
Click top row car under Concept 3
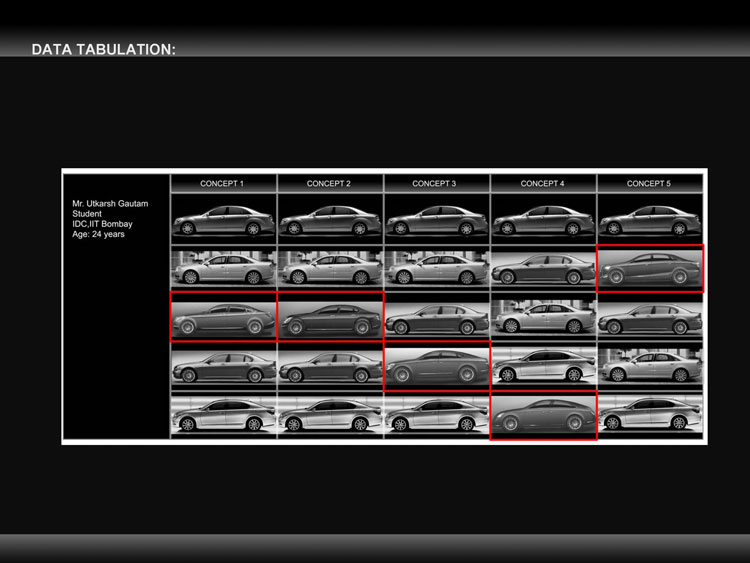click(x=436, y=219)
